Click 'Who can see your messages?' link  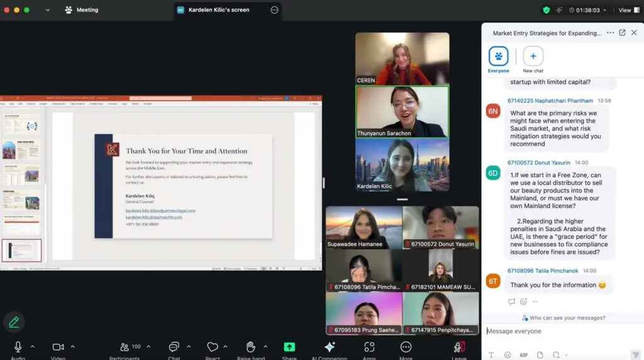563,318
